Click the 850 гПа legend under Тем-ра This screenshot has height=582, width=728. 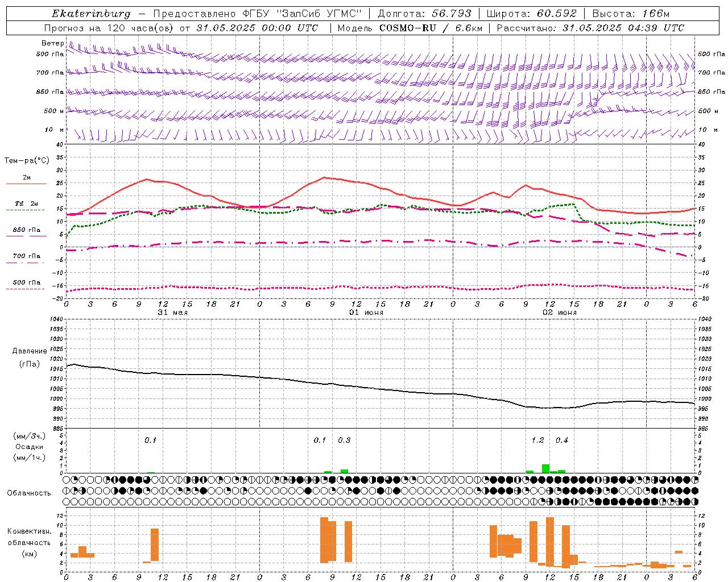26,232
